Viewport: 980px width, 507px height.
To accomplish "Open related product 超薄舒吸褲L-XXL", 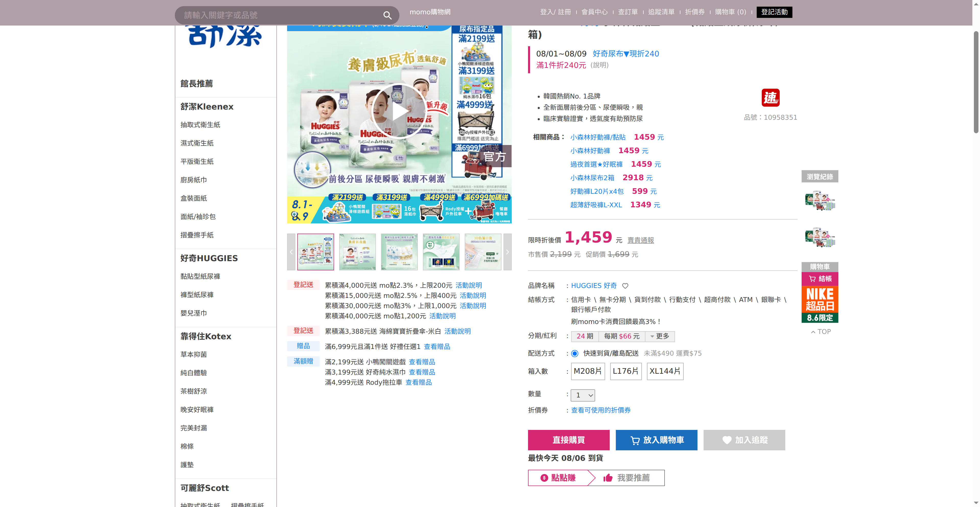I will [x=596, y=205].
